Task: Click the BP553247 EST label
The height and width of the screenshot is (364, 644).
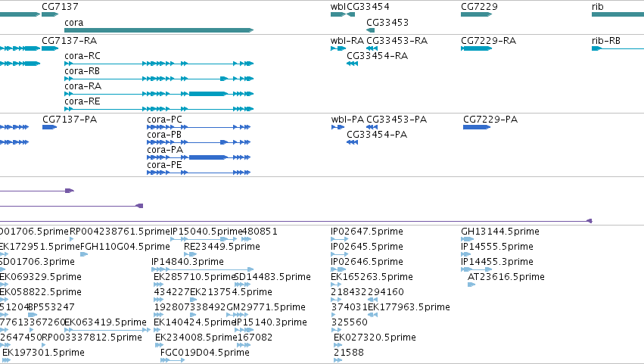Action: (51, 307)
